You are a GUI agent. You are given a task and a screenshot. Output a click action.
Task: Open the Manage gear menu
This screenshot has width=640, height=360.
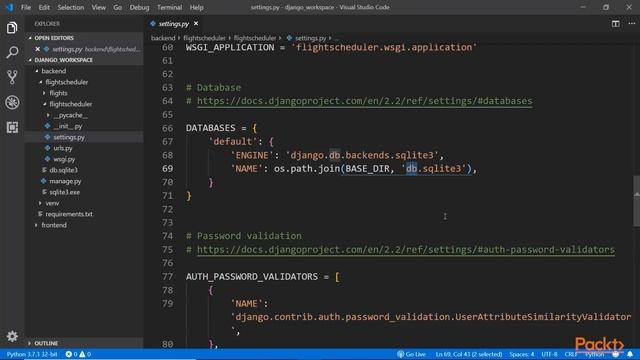click(12, 336)
